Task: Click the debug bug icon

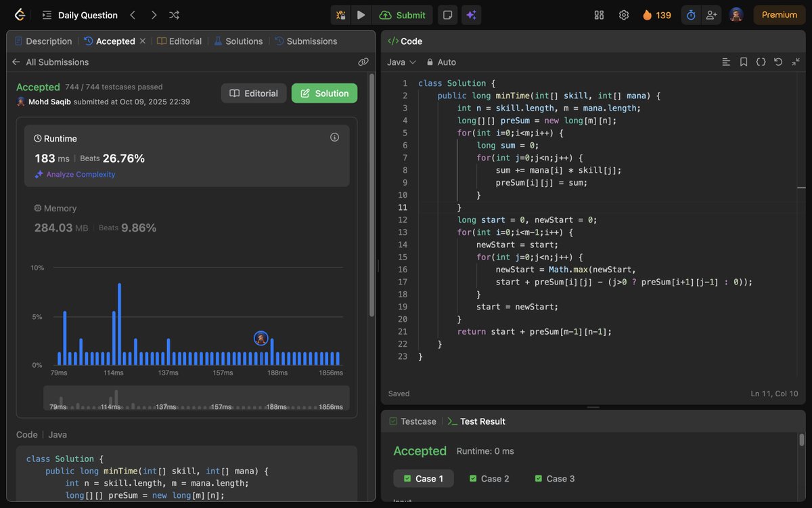Action: 341,15
